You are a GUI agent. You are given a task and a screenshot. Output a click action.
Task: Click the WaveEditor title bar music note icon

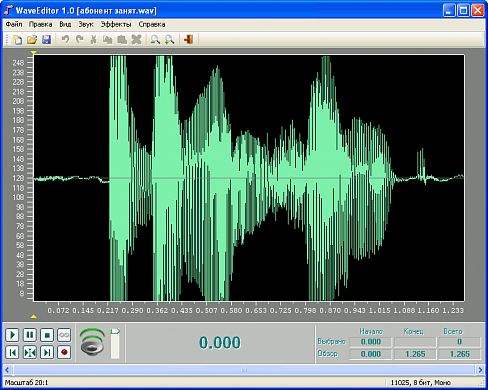(x=8, y=10)
